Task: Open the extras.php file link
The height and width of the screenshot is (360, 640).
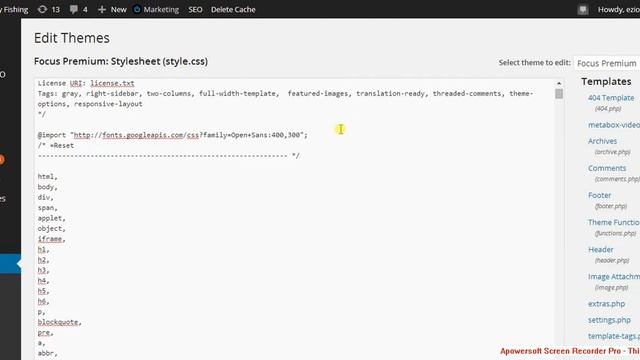Action: tap(606, 304)
